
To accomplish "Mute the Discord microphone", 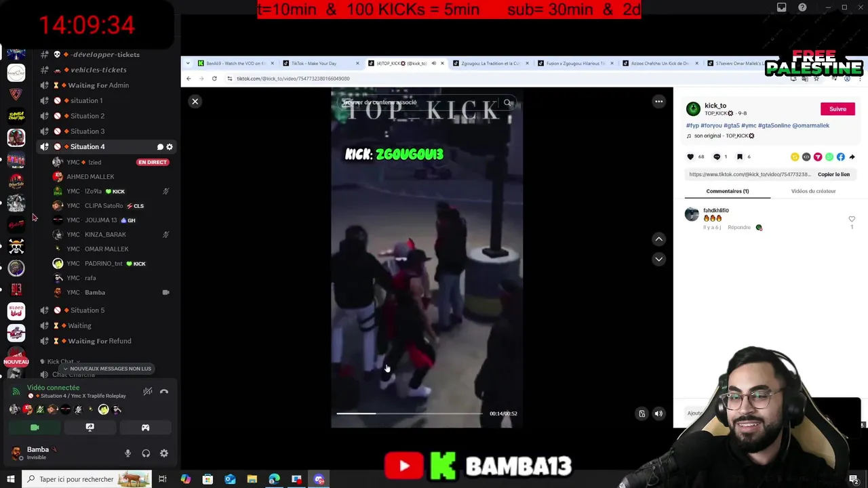I will 127,453.
